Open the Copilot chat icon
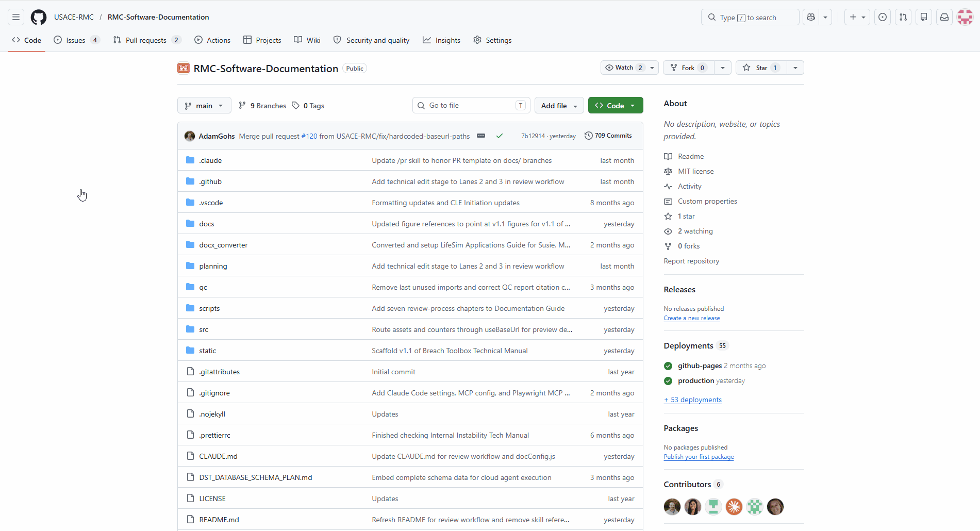 click(811, 17)
